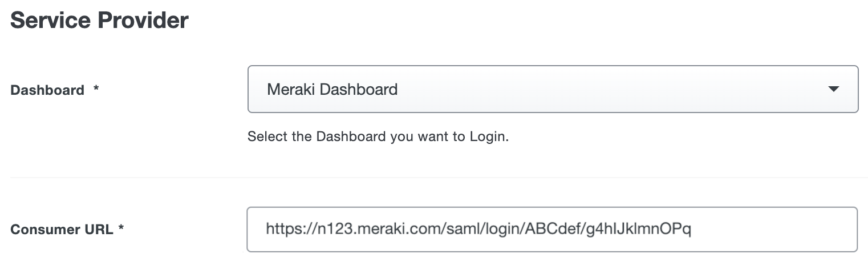Click the word 'Service' in the heading
This screenshot has width=868, height=265.
click(50, 21)
